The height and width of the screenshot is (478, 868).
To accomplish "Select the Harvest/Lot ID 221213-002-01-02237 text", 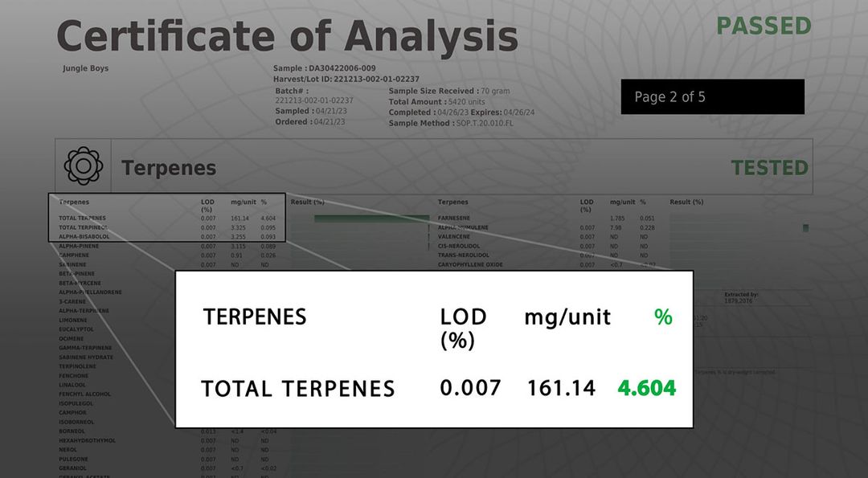I will coord(346,79).
